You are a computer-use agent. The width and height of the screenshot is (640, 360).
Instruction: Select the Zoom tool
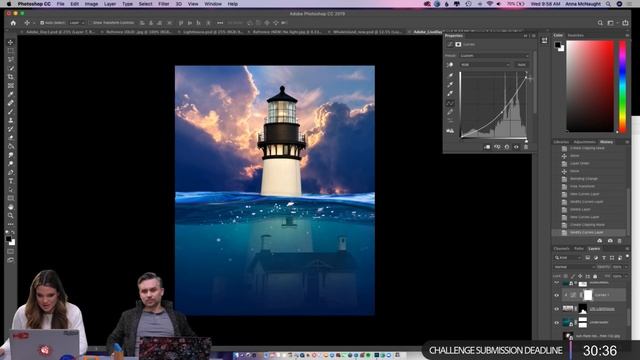(11, 216)
